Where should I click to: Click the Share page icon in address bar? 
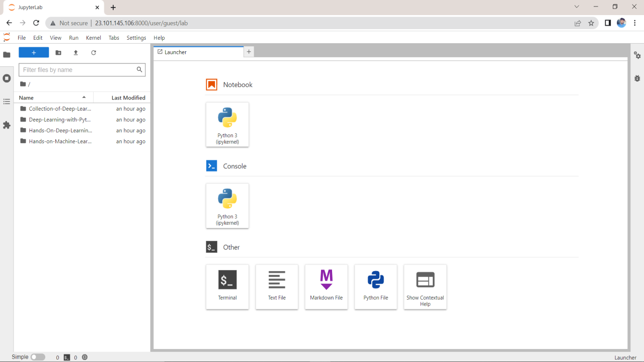click(578, 23)
